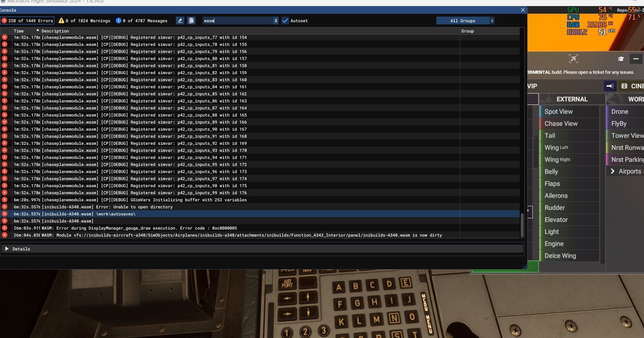Expand the Airports list in World views

point(613,171)
